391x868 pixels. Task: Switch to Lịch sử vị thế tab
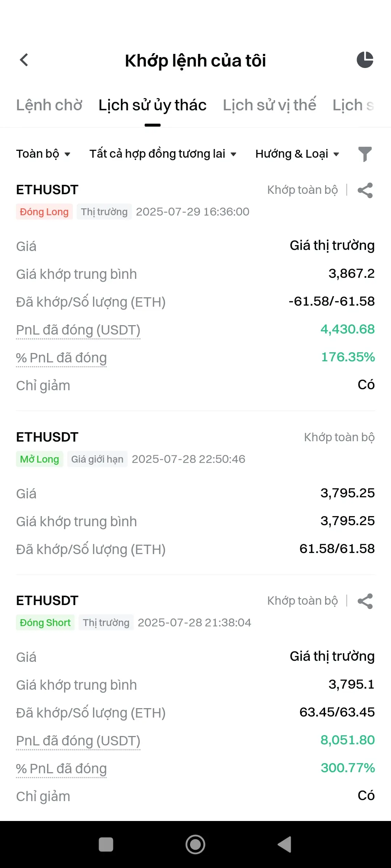(269, 105)
